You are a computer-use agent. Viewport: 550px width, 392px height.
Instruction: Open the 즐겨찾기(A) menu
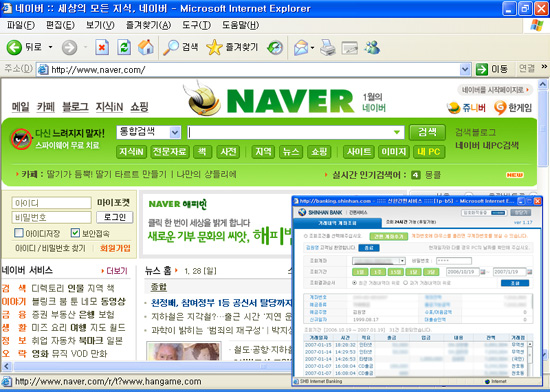pos(148,25)
